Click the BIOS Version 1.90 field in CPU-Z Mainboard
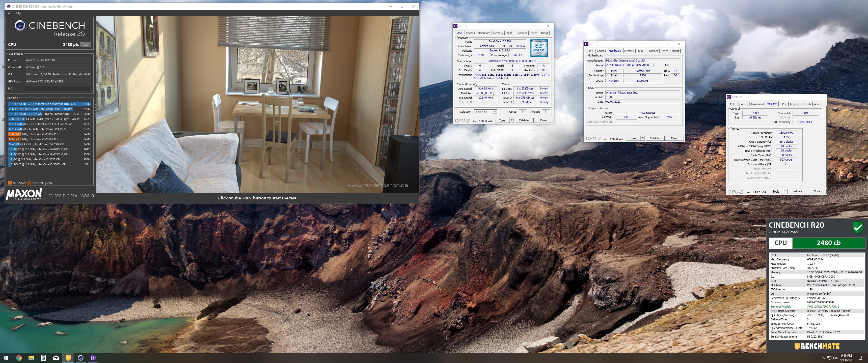The image size is (868, 363). point(642,97)
